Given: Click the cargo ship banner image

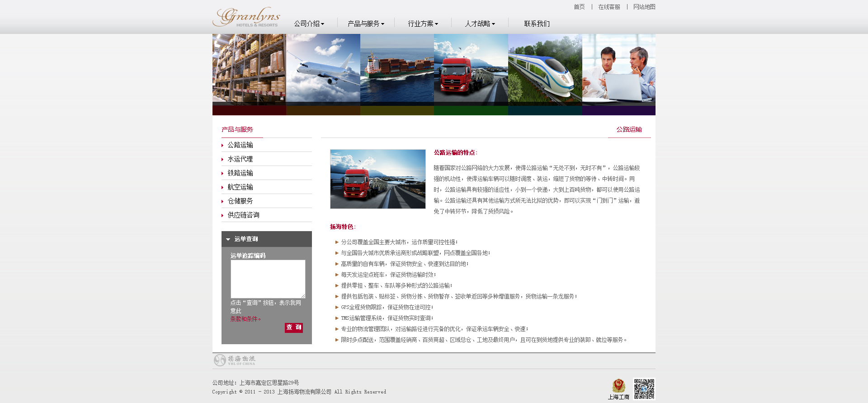Looking at the screenshot, I should (x=397, y=69).
